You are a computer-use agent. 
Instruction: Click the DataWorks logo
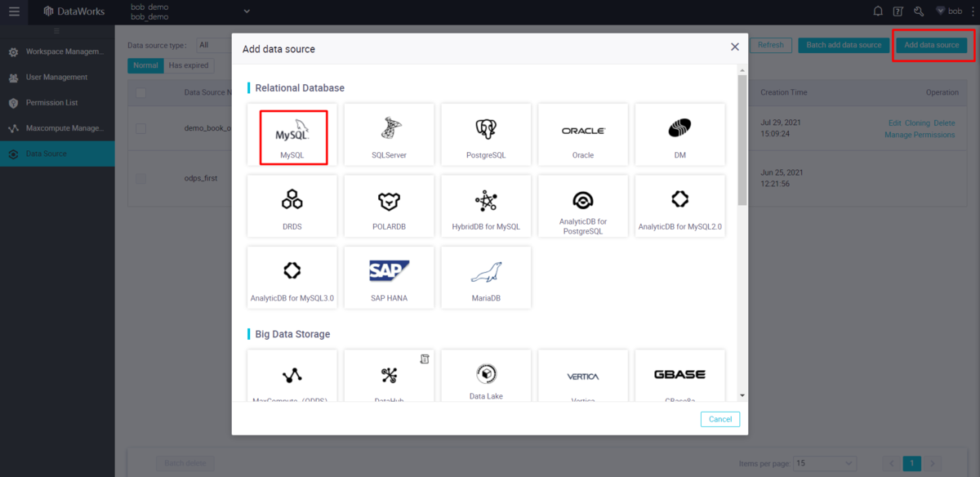pos(73,11)
